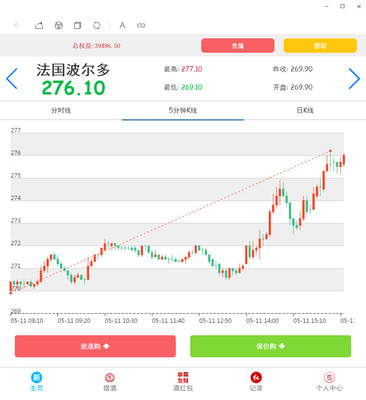This screenshot has height=400, width=366.
Task: Click the link chain icon in the toolbar
Action: coord(141,25)
